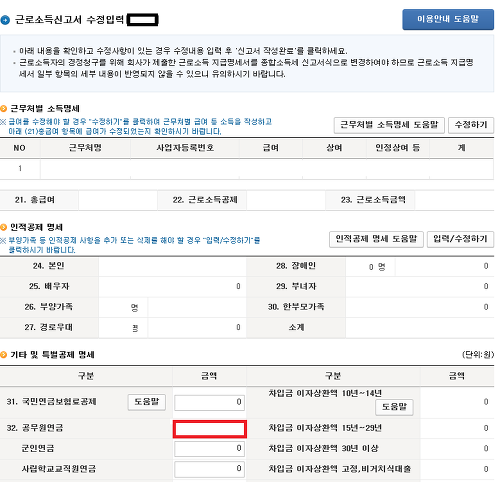Click the 27. 경로우대 label

pyautogui.click(x=49, y=327)
